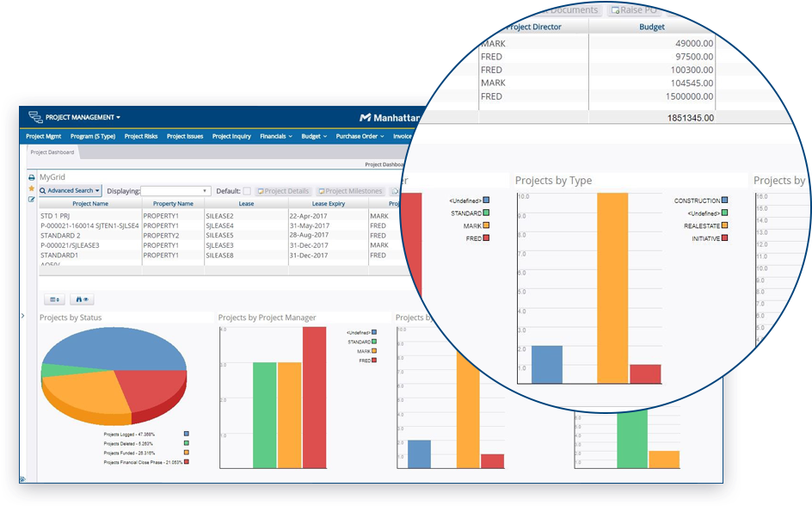Select the Project Dashboard tab
Viewport: 812px width, 506px height.
(53, 152)
